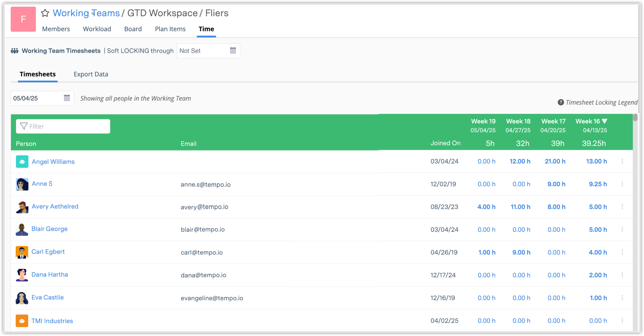Open the Soft Locking date calendar icon
Screen dimensions: 644x336
coord(233,51)
